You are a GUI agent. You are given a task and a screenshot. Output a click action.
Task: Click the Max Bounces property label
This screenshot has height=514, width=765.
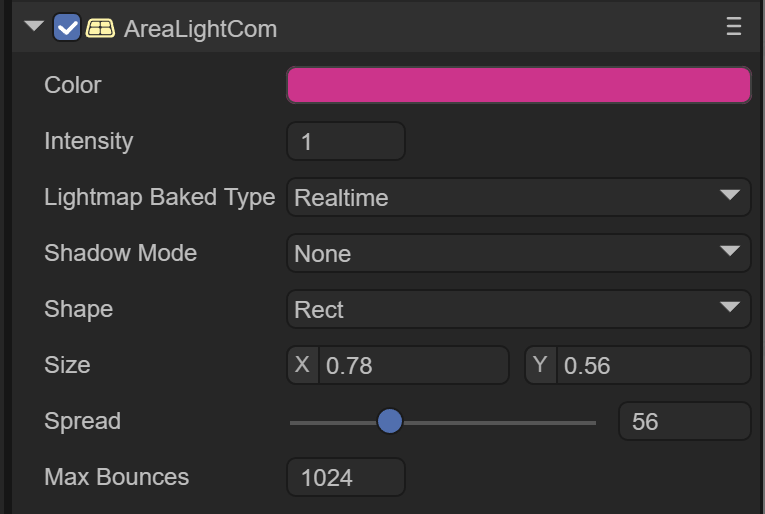coord(116,477)
